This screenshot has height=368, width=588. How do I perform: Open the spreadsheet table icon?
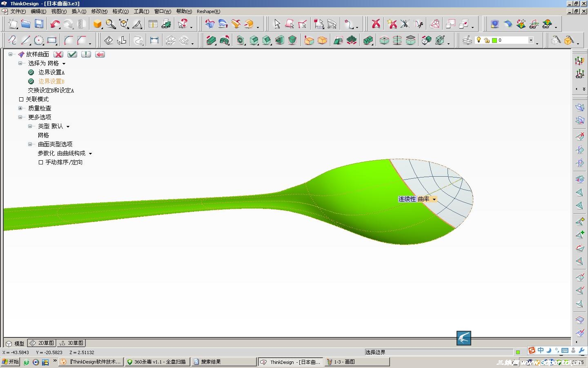click(x=153, y=24)
